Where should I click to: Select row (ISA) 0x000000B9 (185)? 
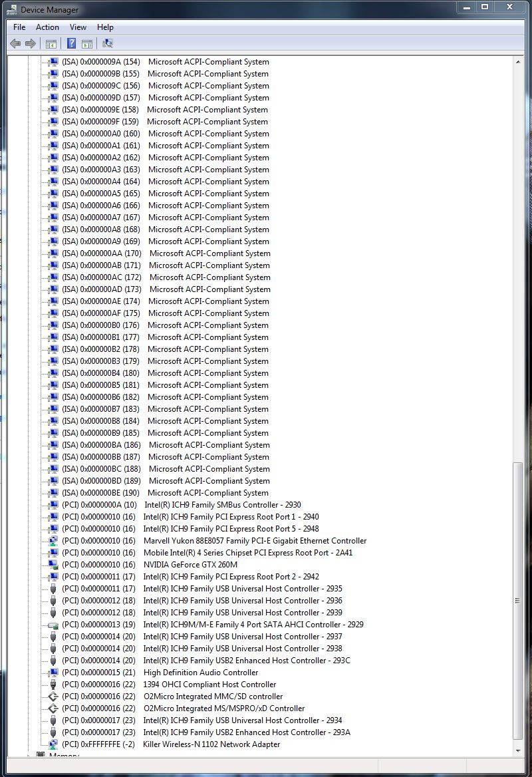[x=165, y=433]
